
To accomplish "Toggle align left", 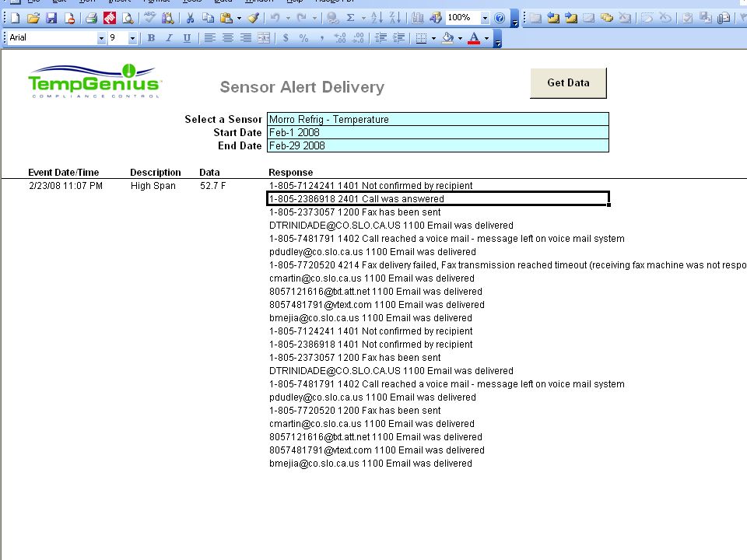I will point(209,38).
